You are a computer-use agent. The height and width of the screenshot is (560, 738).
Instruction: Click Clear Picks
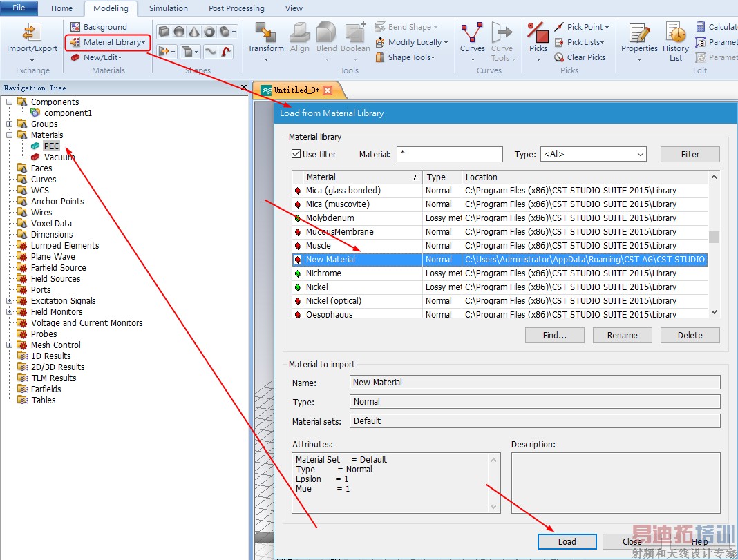coord(580,57)
